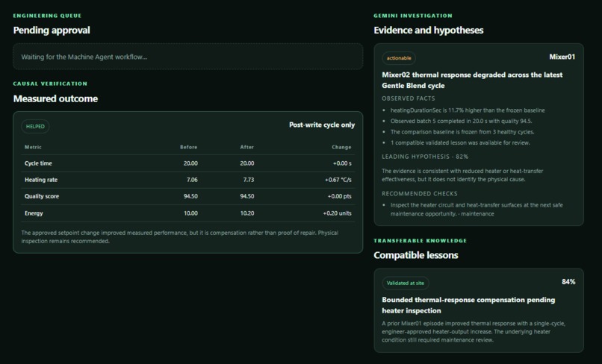The height and width of the screenshot is (364, 602).
Task: Click the '+0.67 °C/s' change value
Action: (x=338, y=180)
